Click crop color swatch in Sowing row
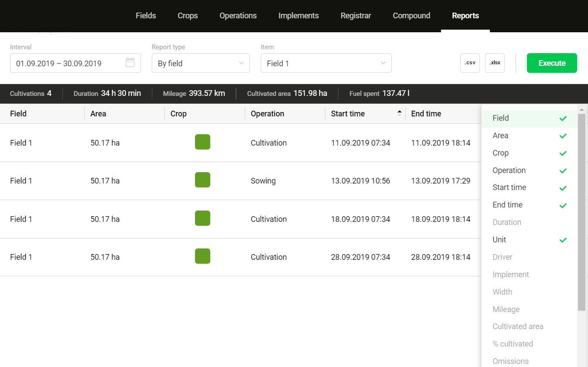Screen dimensions: 588x367 pyautogui.click(x=202, y=180)
